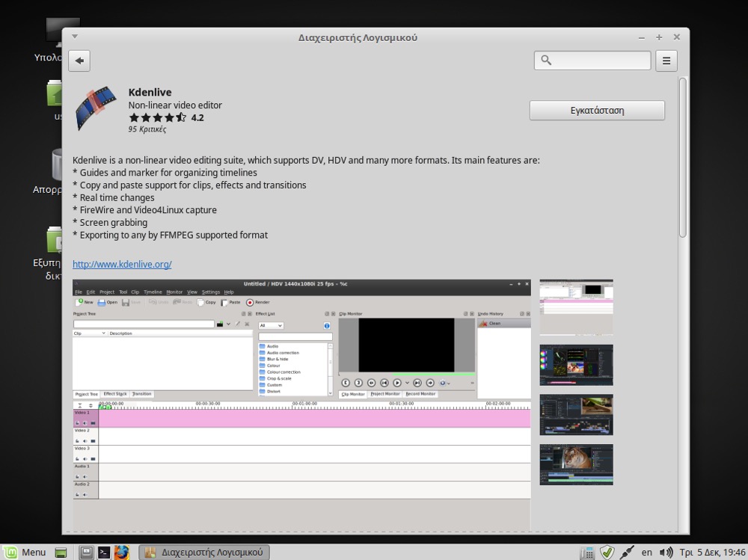
Task: Click the 95 Κριτικές reviews text
Action: 147,129
